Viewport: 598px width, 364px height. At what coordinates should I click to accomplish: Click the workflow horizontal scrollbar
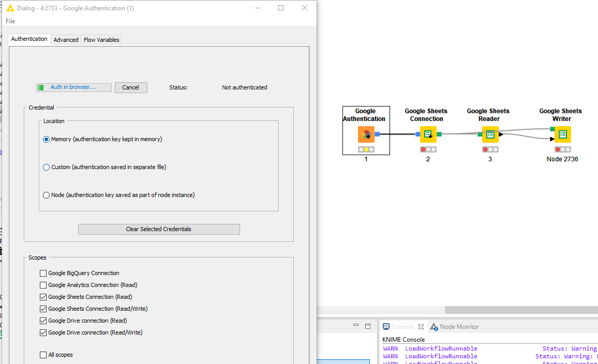tap(521, 310)
